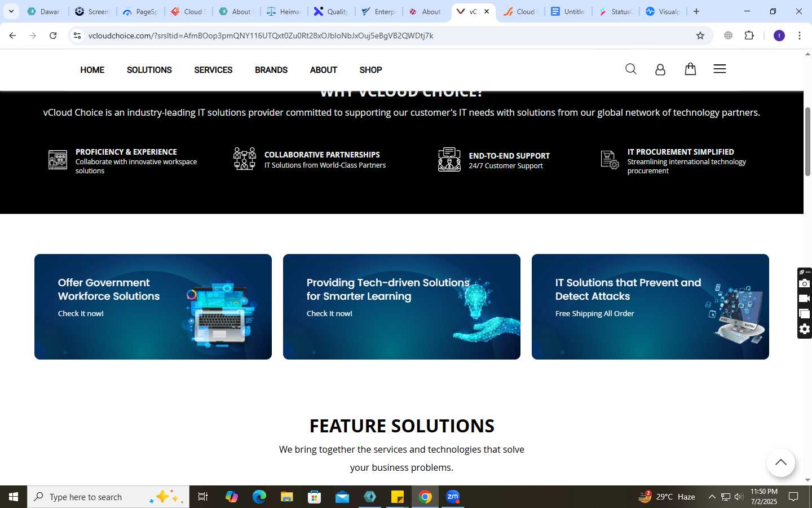Open Microsoft Edge from the taskbar
812x508 pixels.
coord(259,497)
